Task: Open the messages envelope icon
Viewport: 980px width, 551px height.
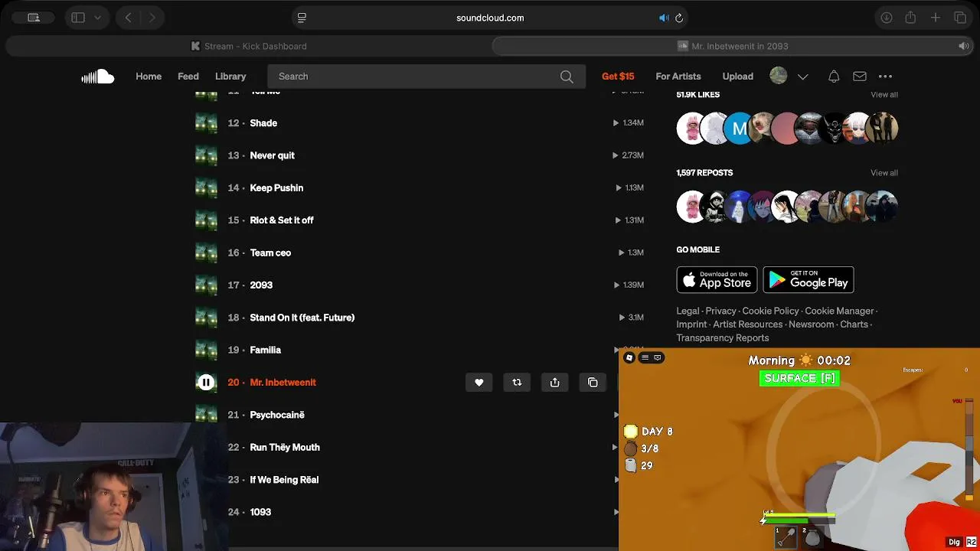Action: [860, 77]
